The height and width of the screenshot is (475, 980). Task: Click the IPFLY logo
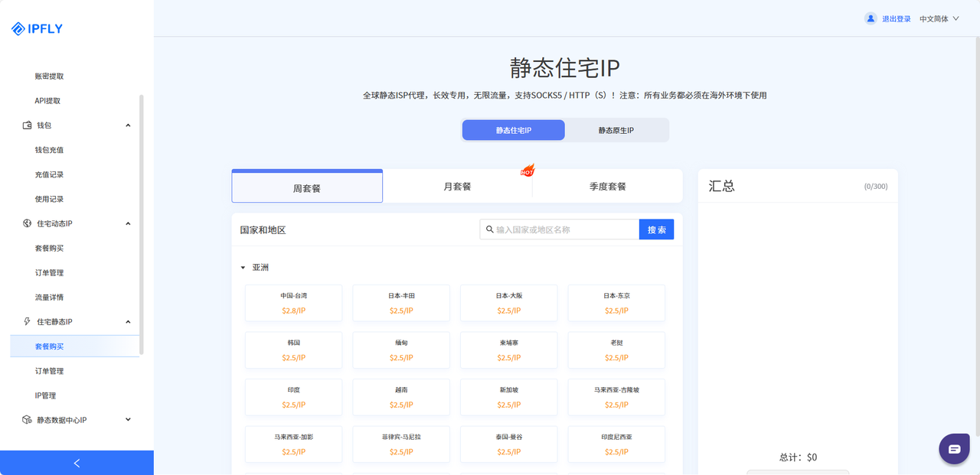point(37,29)
